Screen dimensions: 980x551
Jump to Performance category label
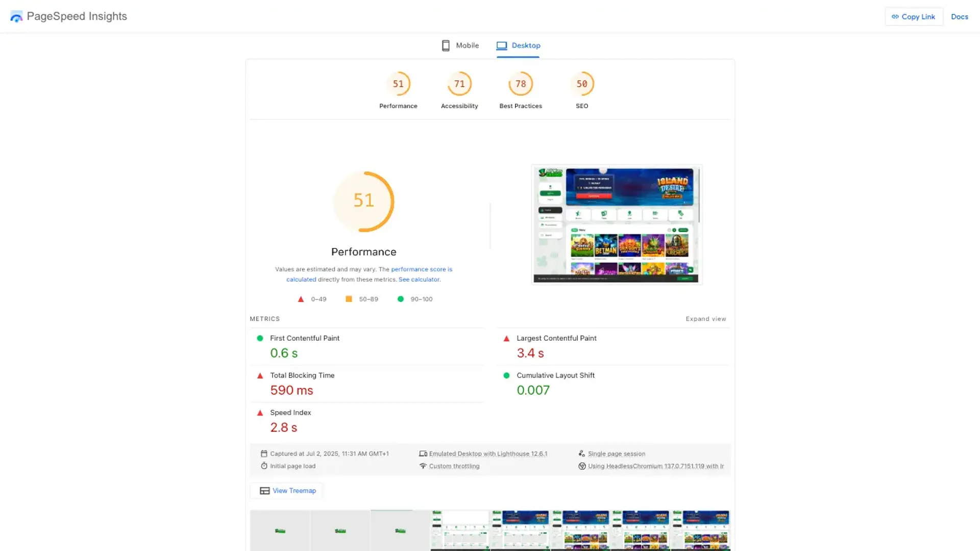[x=398, y=106]
